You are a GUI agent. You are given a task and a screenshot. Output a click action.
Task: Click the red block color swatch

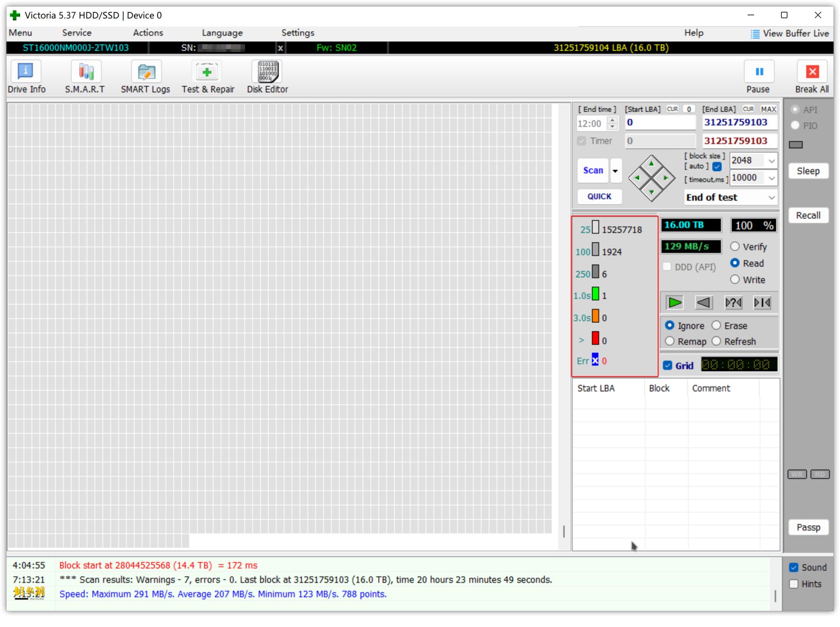pos(595,338)
